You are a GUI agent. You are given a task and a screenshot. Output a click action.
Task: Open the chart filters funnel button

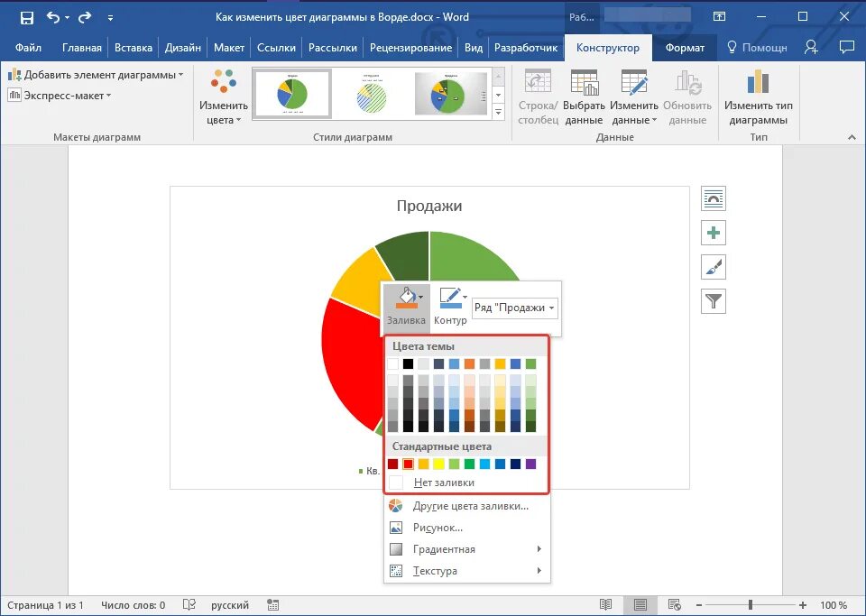[713, 301]
